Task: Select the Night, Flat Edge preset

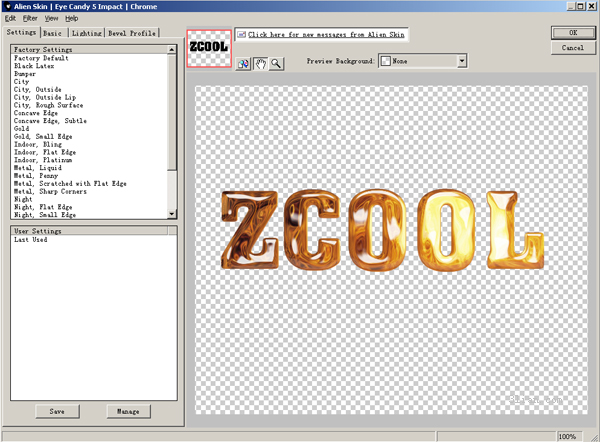Action: click(43, 207)
